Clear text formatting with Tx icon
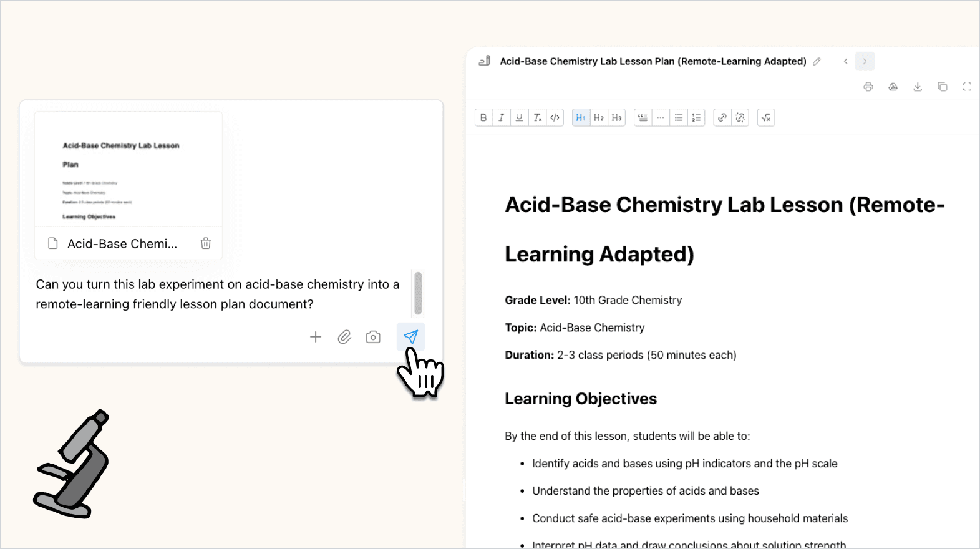 [x=537, y=117]
